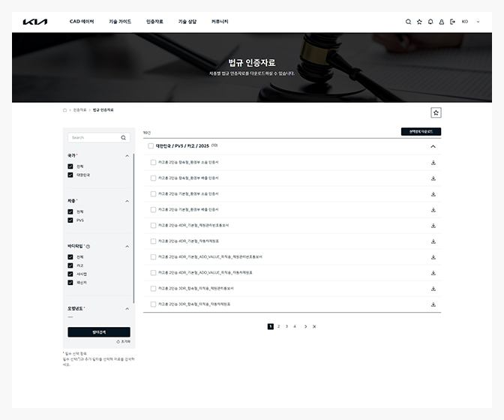Go to page 2 of results
504x420 pixels.
coord(278,326)
